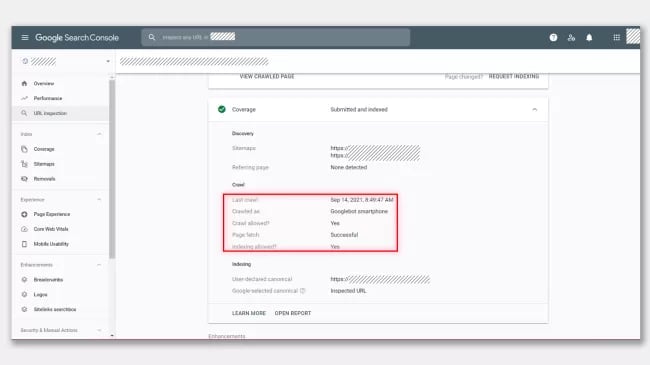The height and width of the screenshot is (365, 650).
Task: Click the green Coverage checkmark icon
Action: [x=222, y=110]
